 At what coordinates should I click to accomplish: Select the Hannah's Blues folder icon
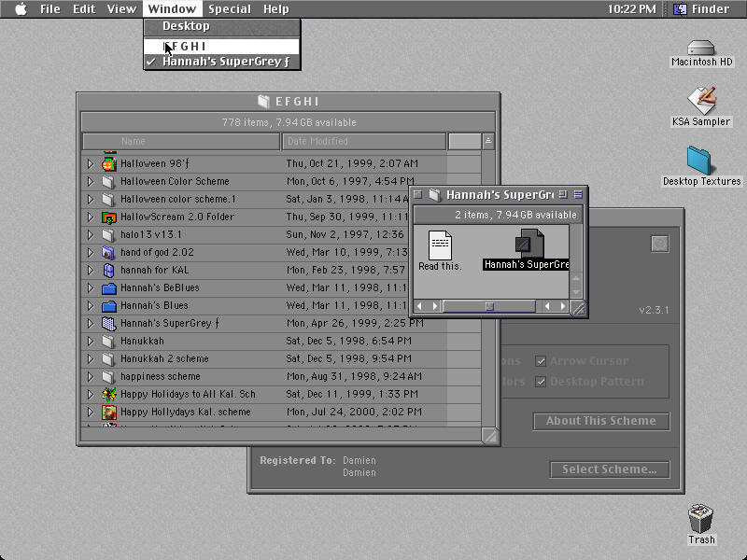[x=109, y=306]
